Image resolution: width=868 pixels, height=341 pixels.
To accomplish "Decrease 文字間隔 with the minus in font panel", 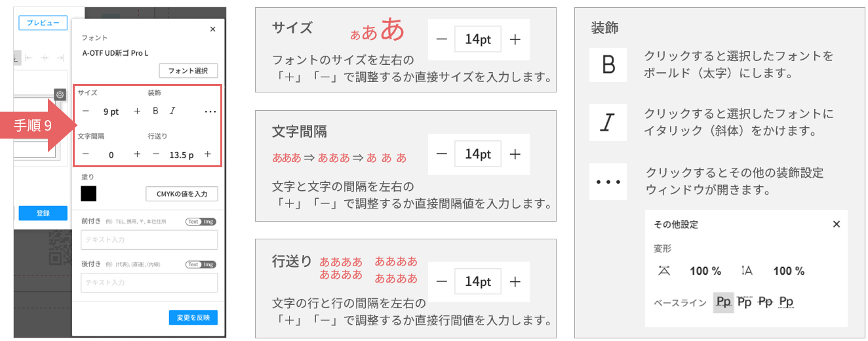I will click(x=85, y=154).
